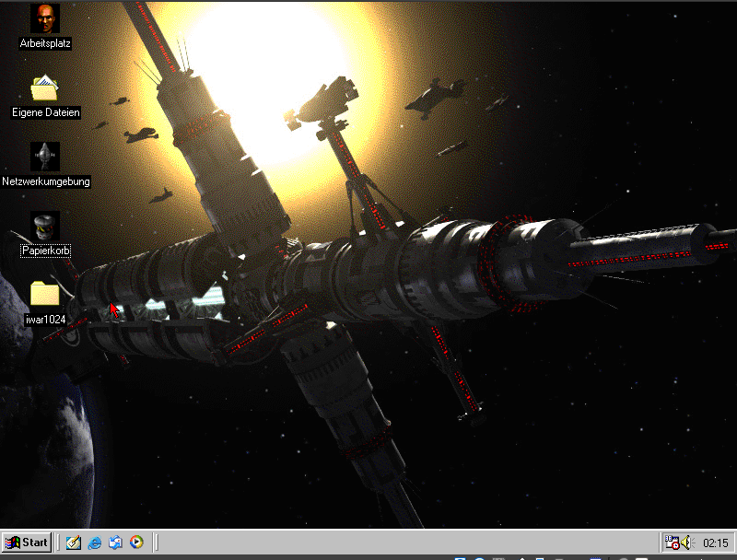Click the 02:15 clock in the tray
This screenshot has height=560, width=737.
[x=715, y=543]
